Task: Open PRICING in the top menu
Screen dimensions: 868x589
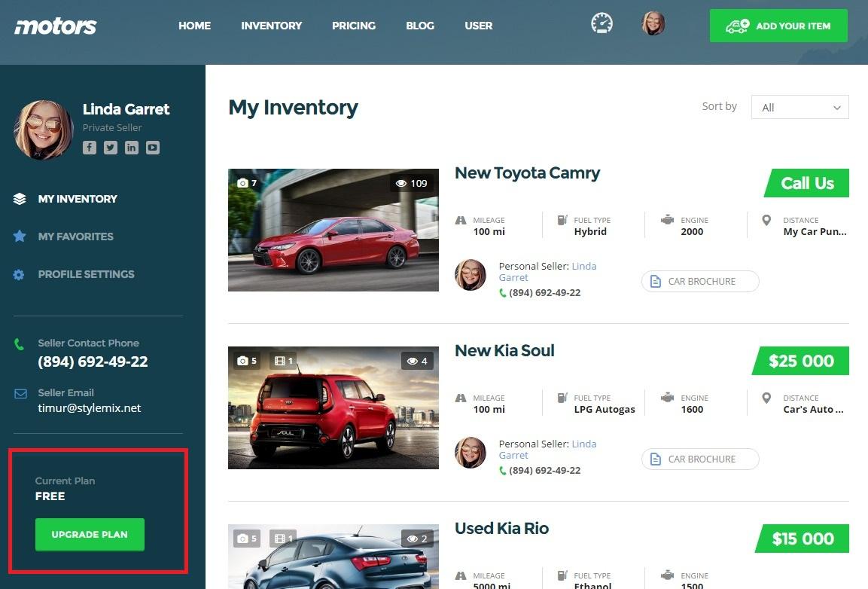Action: pyautogui.click(x=354, y=26)
